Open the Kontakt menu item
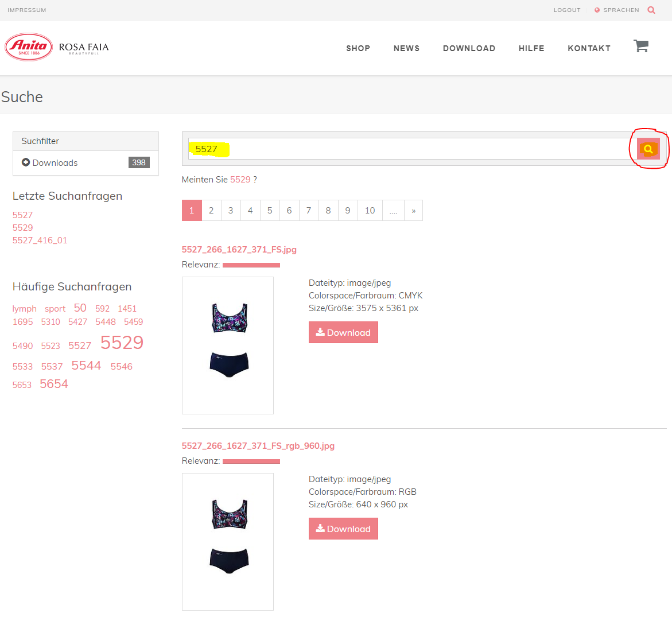The image size is (672, 621). pos(589,48)
